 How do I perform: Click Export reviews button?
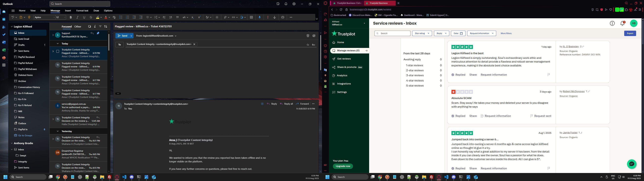[630, 33]
